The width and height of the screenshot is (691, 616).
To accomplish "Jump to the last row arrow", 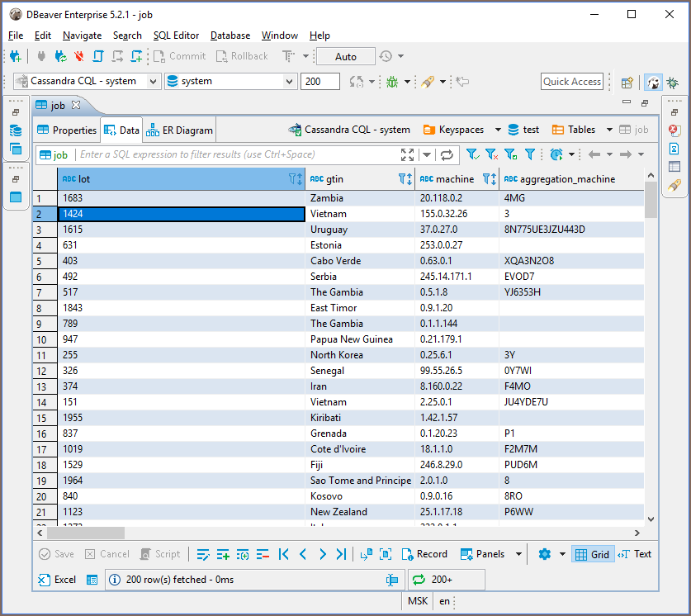I will pos(341,554).
